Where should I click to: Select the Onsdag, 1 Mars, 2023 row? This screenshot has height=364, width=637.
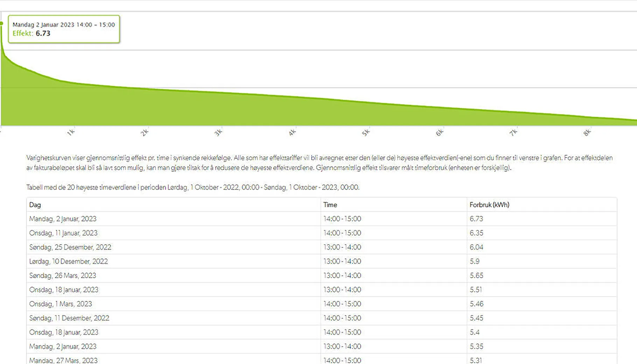click(x=61, y=304)
